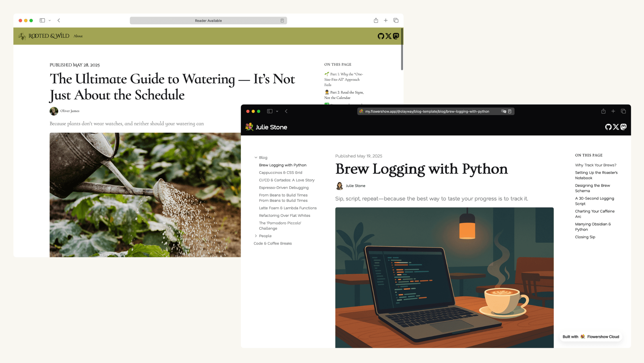Image resolution: width=644 pixels, height=363 pixels.
Task: Toggle the sidebar on Rooted & Wild window
Action: pos(42,20)
